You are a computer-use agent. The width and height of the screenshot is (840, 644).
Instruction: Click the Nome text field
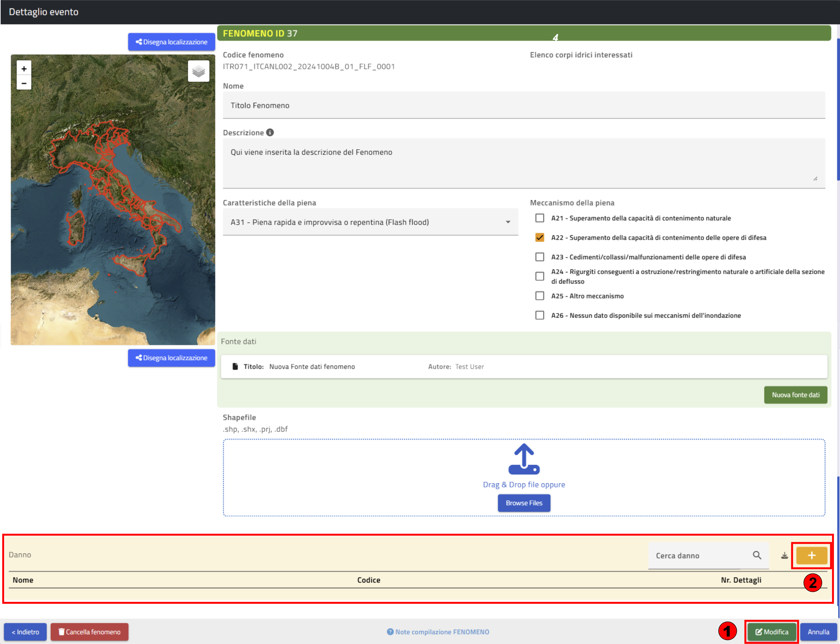[x=523, y=105]
